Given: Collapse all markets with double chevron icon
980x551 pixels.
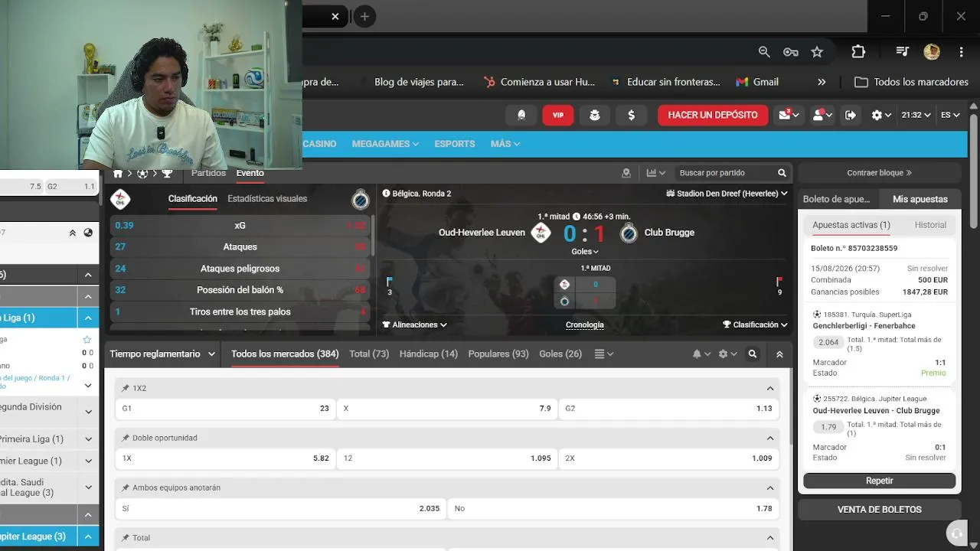Looking at the screenshot, I should [x=779, y=354].
